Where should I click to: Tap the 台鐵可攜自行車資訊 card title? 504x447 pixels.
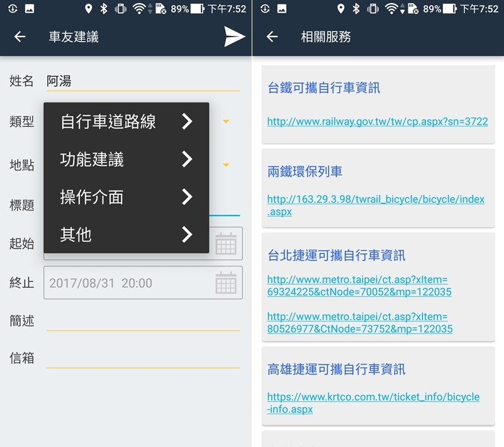pos(323,87)
